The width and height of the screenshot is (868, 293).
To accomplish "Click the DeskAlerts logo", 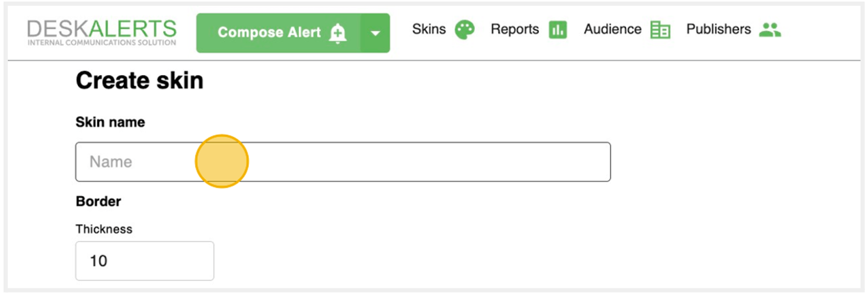I will [x=102, y=29].
